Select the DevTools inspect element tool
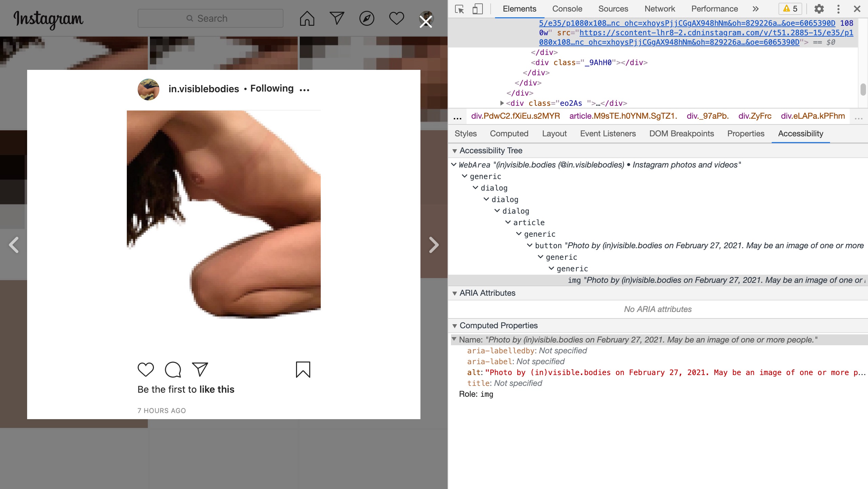The image size is (868, 489). tap(459, 9)
